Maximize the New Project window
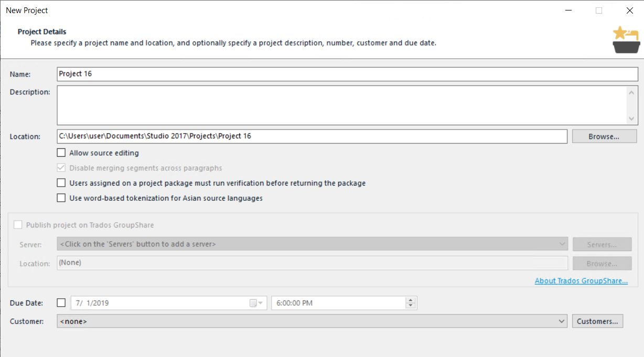The width and height of the screenshot is (644, 357). 599,10
